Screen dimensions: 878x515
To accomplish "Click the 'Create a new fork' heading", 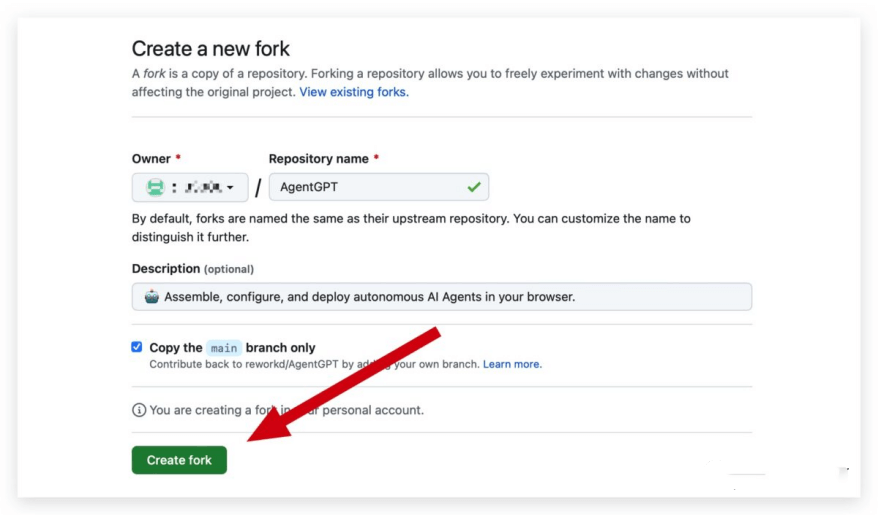I will (211, 49).
